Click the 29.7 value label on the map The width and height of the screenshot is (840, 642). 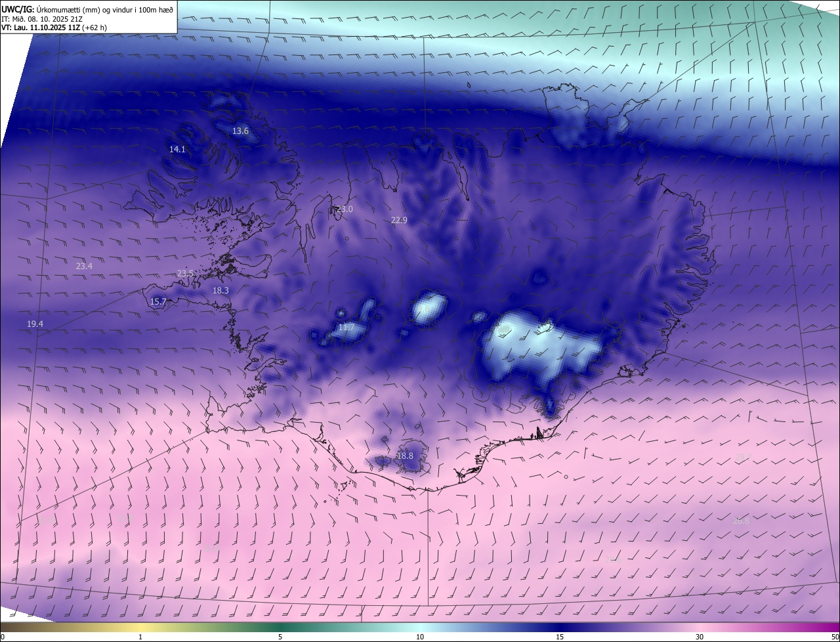pyautogui.click(x=743, y=456)
